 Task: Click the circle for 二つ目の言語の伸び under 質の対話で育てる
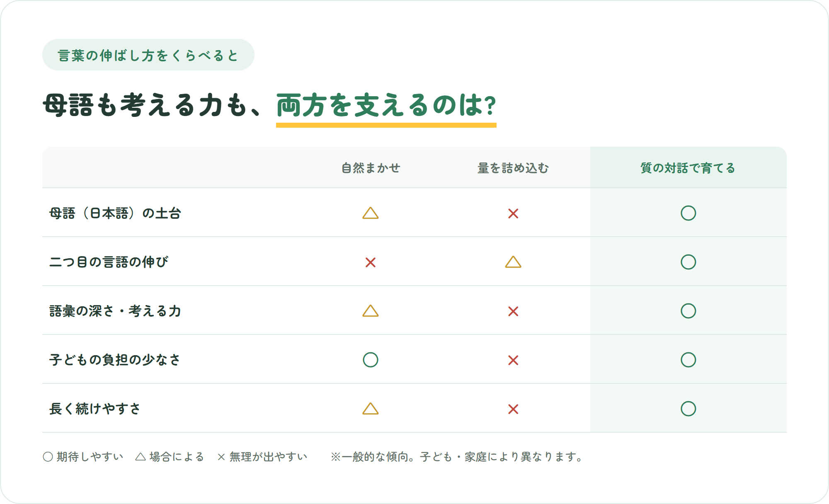[688, 262]
